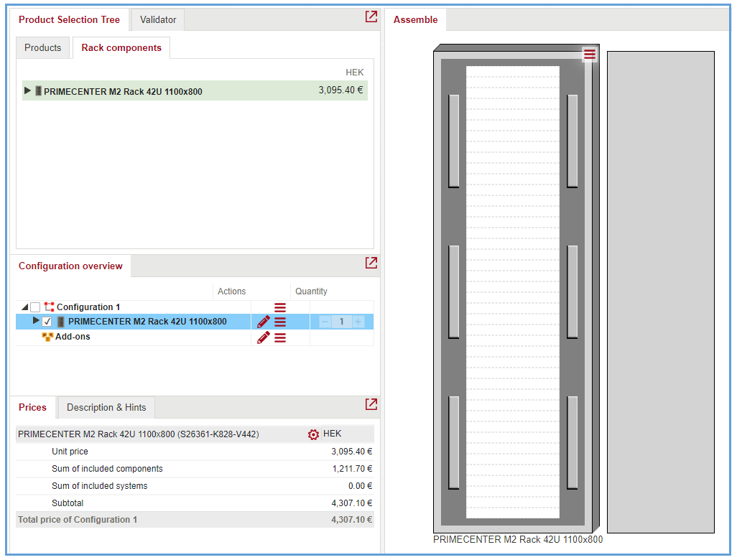The image size is (737, 560).
Task: Click the HEK label in Prices header
Action: 333,434
